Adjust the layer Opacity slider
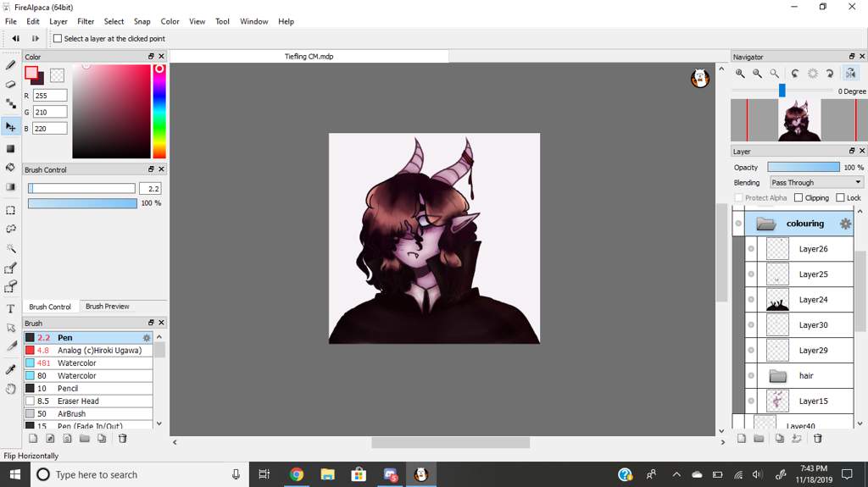The height and width of the screenshot is (487, 868). click(x=804, y=167)
